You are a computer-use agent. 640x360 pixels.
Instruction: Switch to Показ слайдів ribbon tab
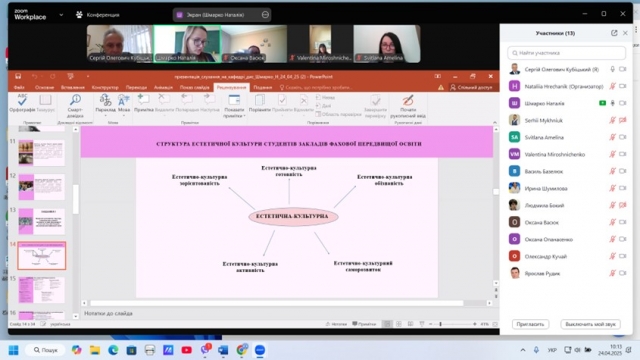click(x=195, y=87)
